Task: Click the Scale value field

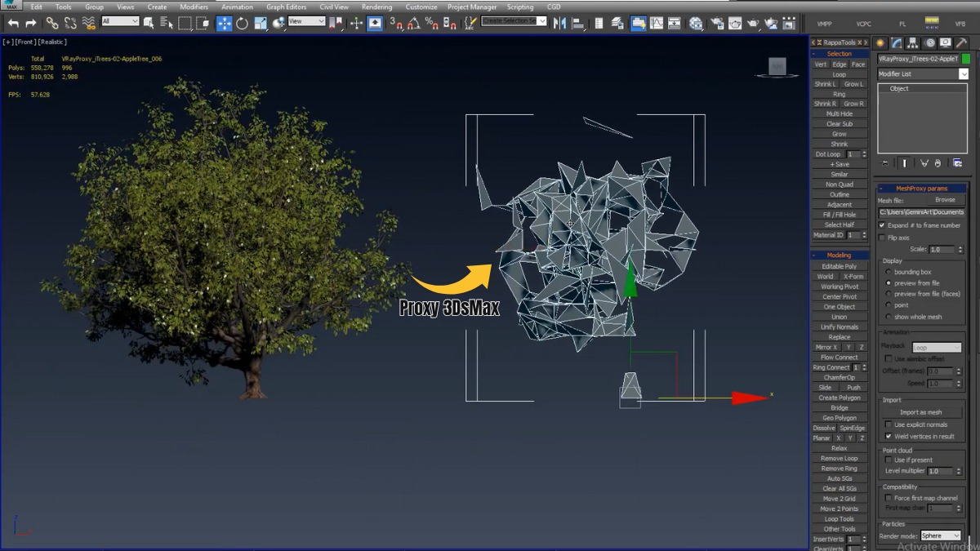Action: point(941,250)
